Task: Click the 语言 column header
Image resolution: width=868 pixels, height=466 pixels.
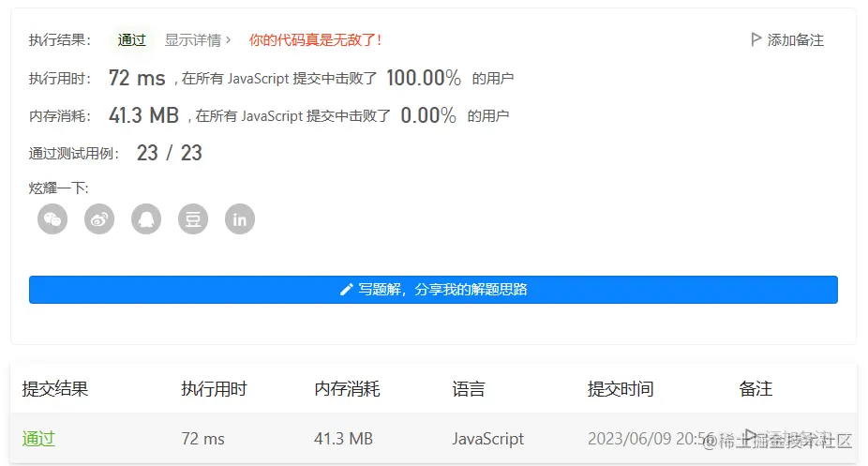Action: coord(469,389)
